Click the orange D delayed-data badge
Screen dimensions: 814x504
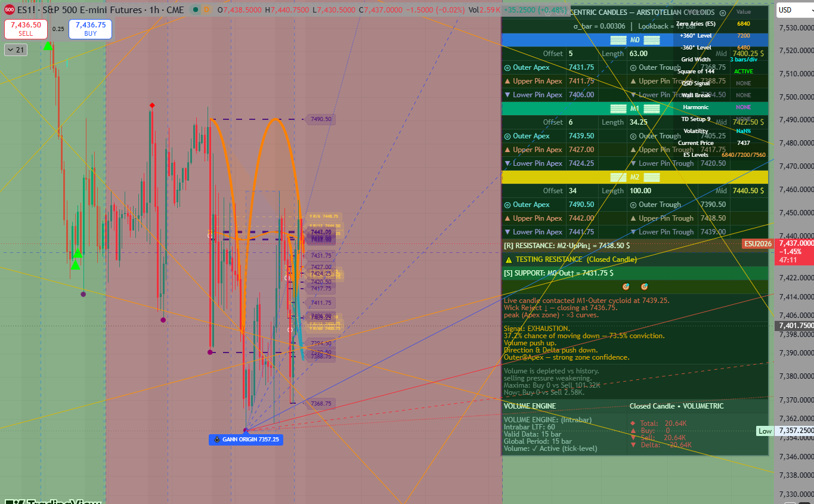[206, 10]
